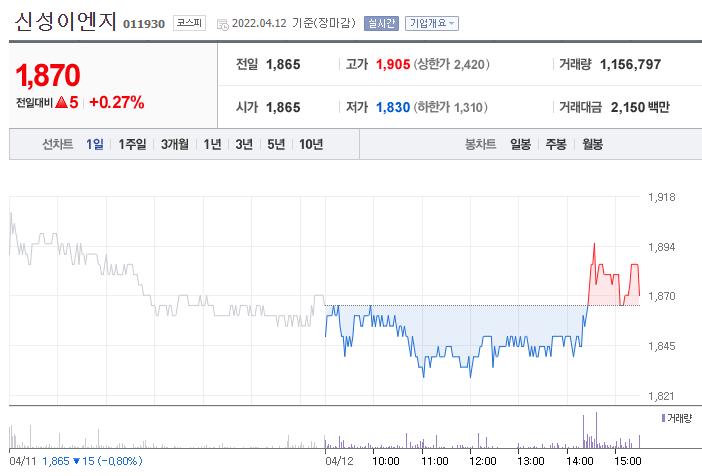Click the 1,845 y-axis label

tap(662, 346)
